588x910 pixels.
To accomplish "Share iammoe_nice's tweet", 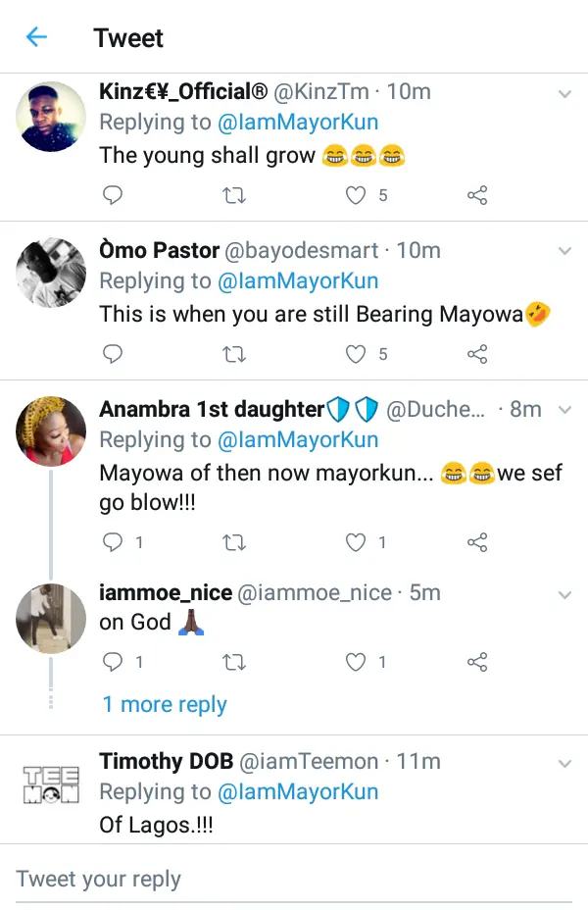I will pos(477,663).
